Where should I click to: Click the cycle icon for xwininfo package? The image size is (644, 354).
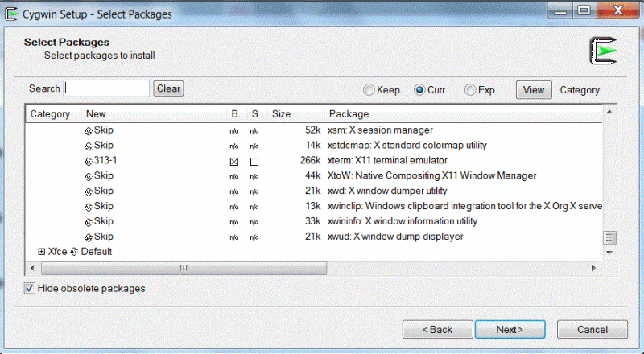click(89, 222)
